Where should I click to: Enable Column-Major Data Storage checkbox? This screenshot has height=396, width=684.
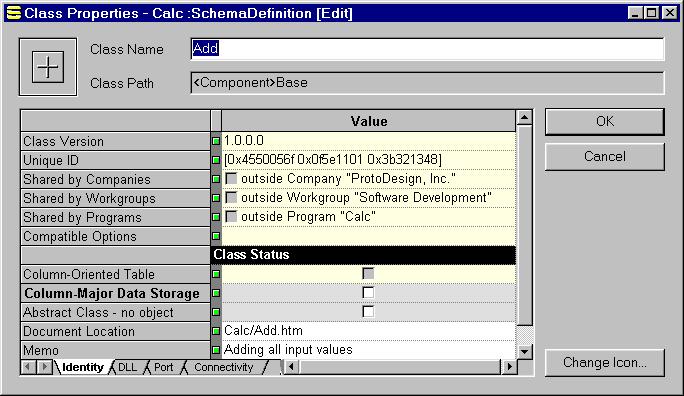368,293
